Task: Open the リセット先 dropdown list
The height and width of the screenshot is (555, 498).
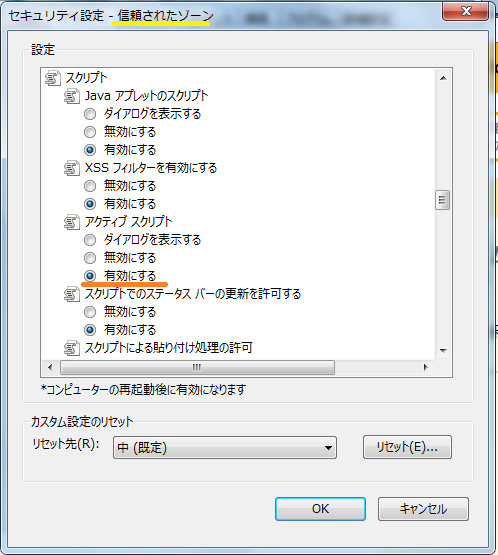Action: coord(225,448)
